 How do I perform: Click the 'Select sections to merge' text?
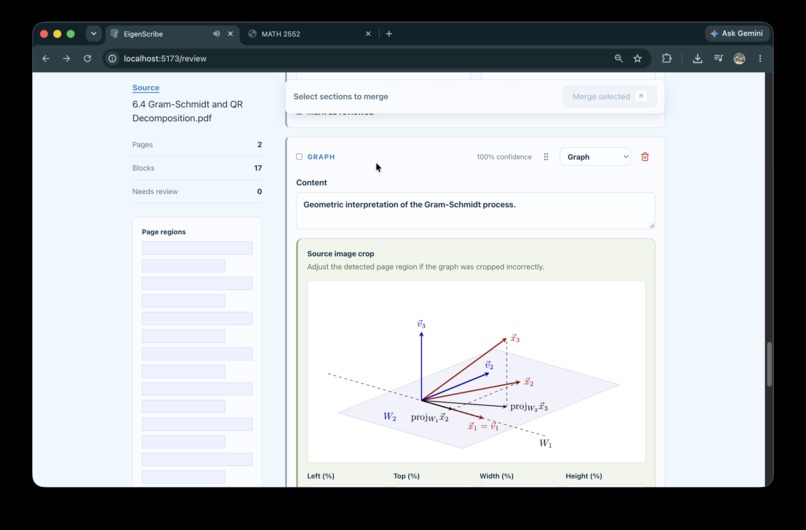[x=341, y=97]
